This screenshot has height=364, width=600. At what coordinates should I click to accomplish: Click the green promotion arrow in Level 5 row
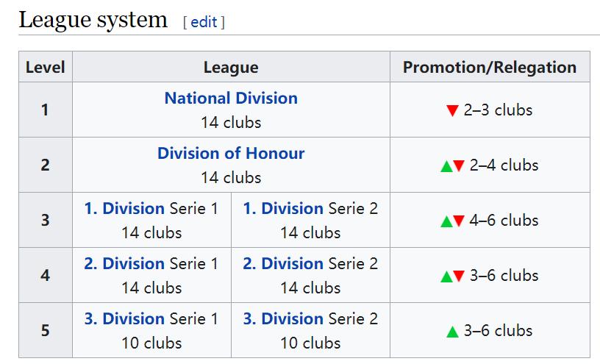point(452,332)
